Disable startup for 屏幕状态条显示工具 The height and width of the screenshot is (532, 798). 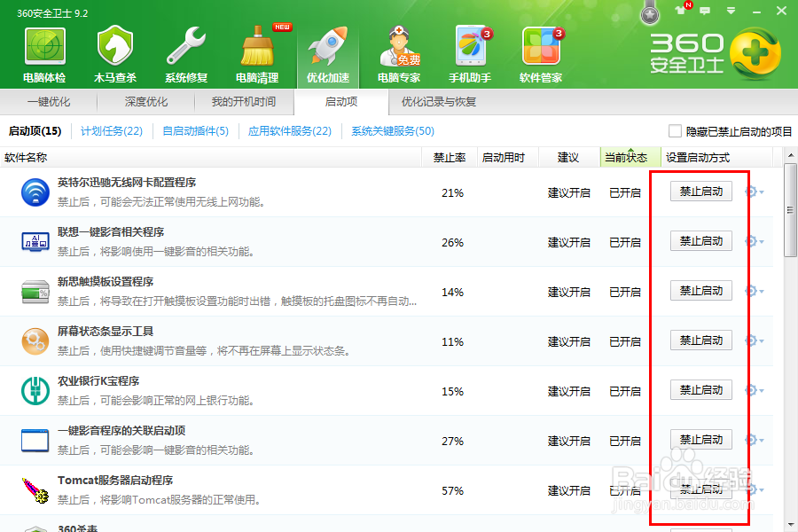pyautogui.click(x=701, y=340)
